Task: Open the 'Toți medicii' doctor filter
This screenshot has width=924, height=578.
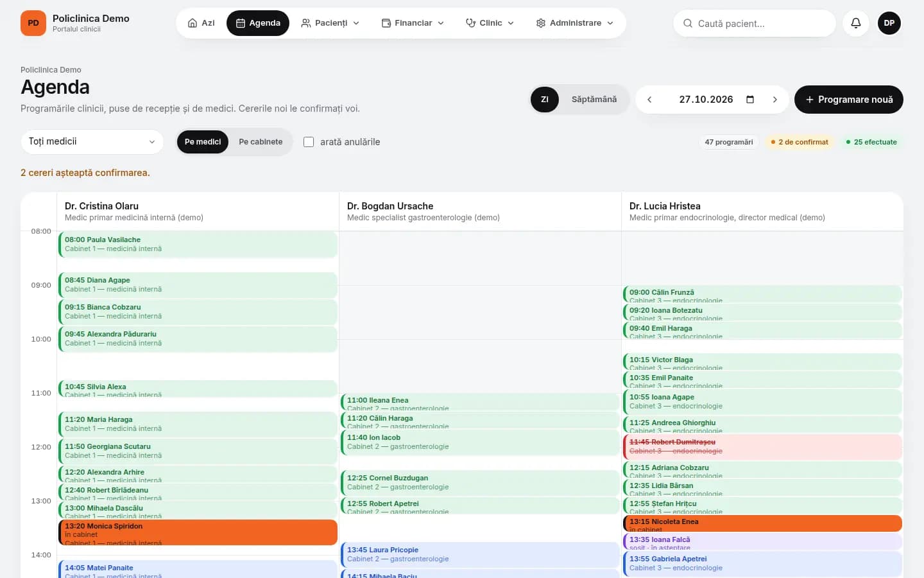Action: coord(92,141)
